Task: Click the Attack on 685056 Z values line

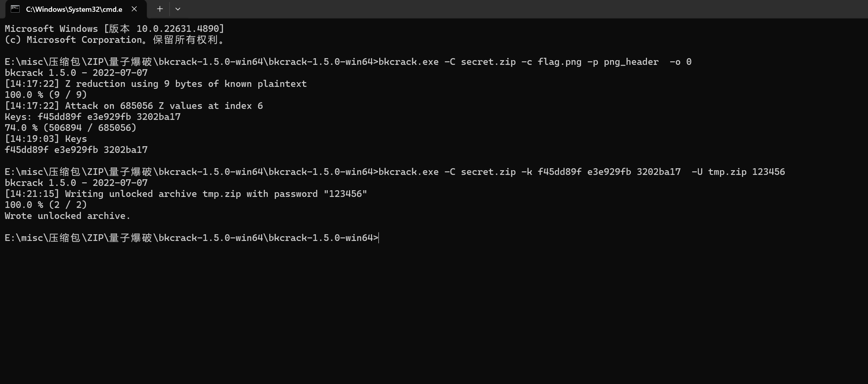Action: [x=134, y=106]
